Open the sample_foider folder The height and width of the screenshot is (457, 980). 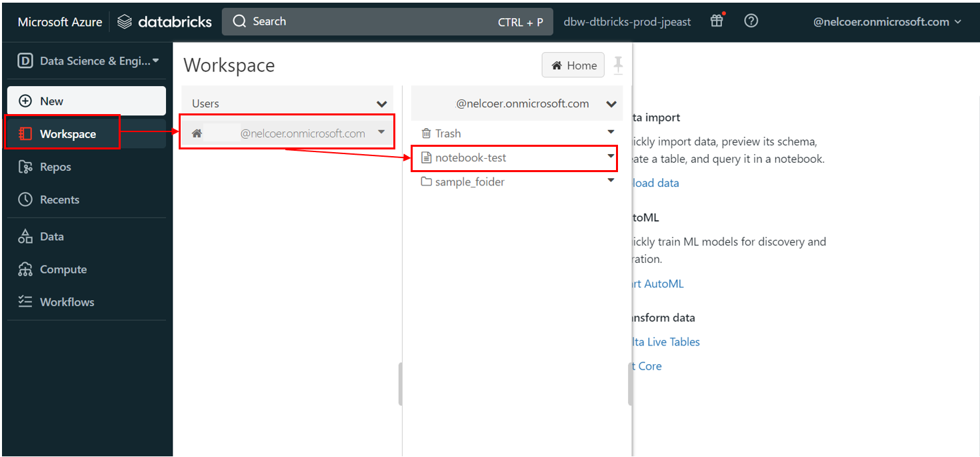470,182
